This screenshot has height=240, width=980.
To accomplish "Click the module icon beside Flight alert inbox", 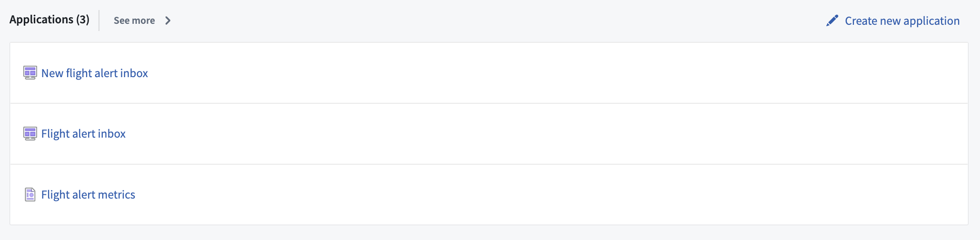I will 30,134.
